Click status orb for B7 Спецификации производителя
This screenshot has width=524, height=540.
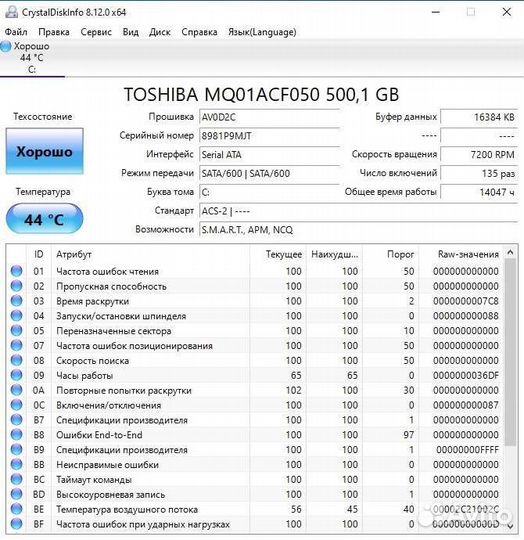tap(16, 420)
